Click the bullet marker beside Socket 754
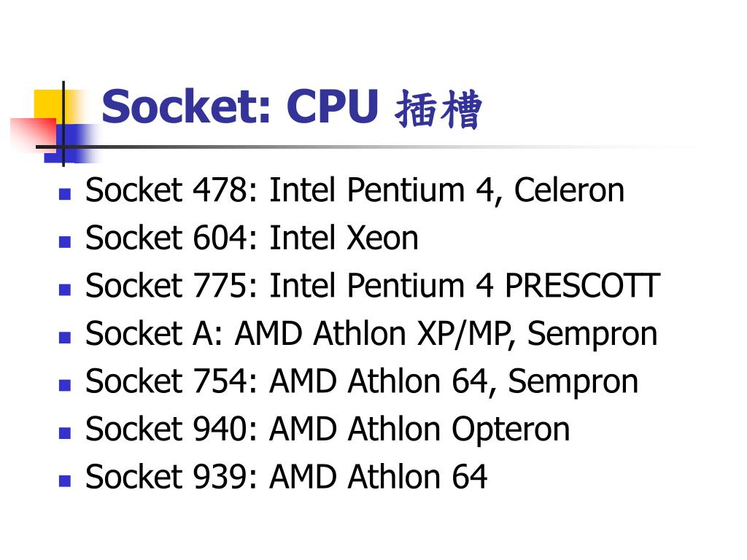This screenshot has height=560, width=747. (65, 385)
